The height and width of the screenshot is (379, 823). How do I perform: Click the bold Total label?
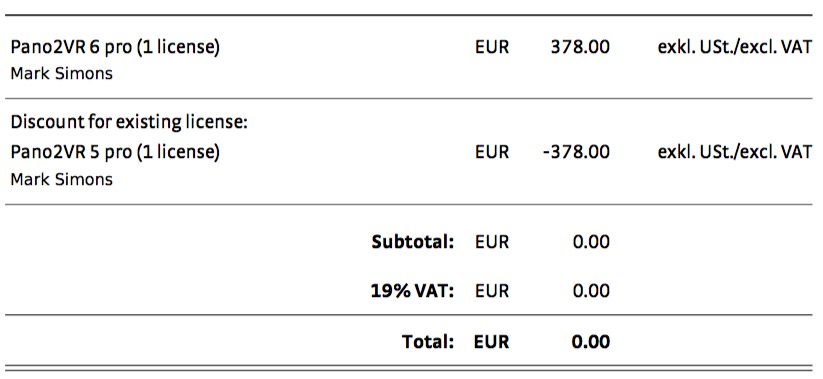(428, 342)
